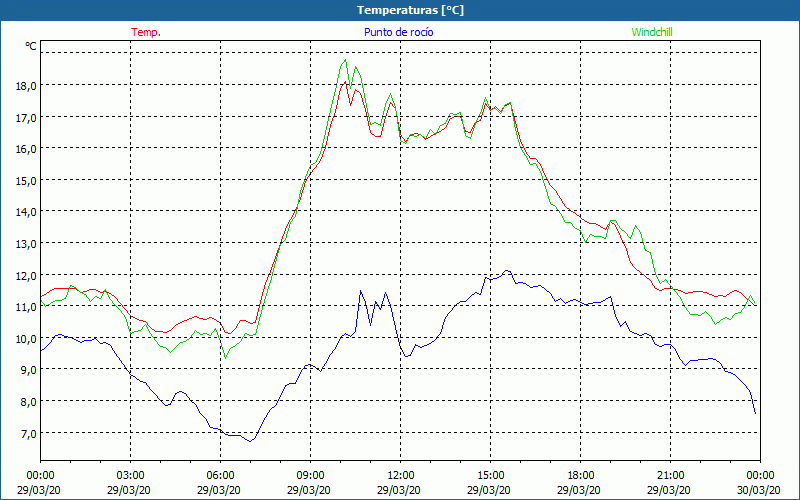Click the blue dew point peak after 15:00

(x=506, y=270)
